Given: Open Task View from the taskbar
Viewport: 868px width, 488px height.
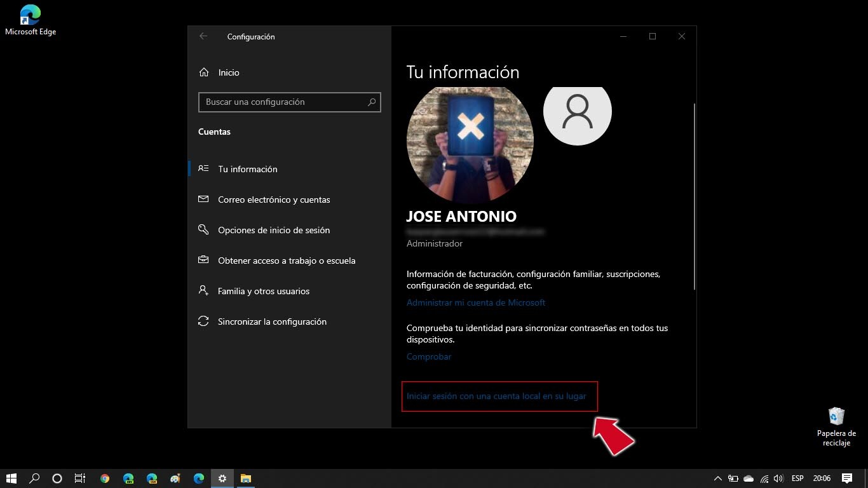Looking at the screenshot, I should click(79, 478).
